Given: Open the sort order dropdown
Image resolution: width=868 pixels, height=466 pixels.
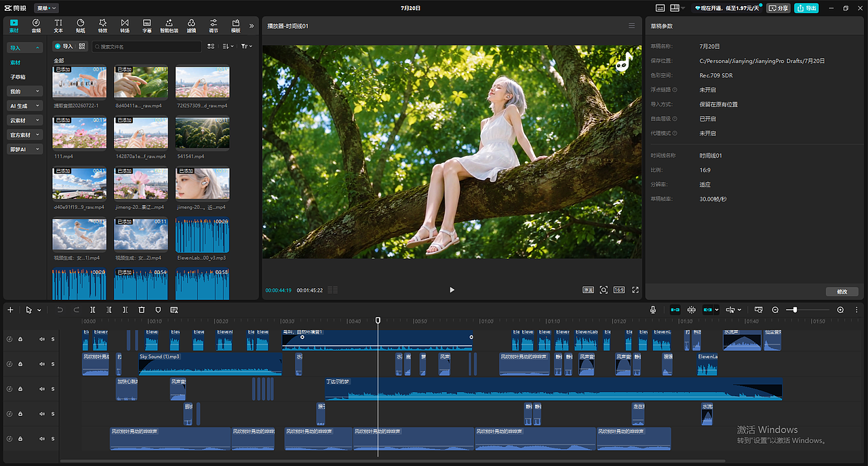Looking at the screenshot, I should pos(228,46).
